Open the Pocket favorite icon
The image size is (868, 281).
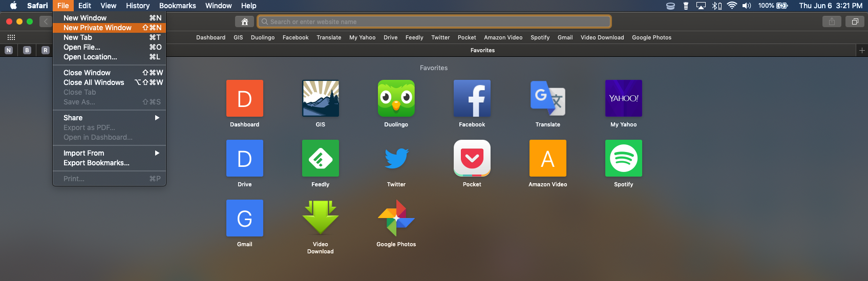pyautogui.click(x=472, y=158)
